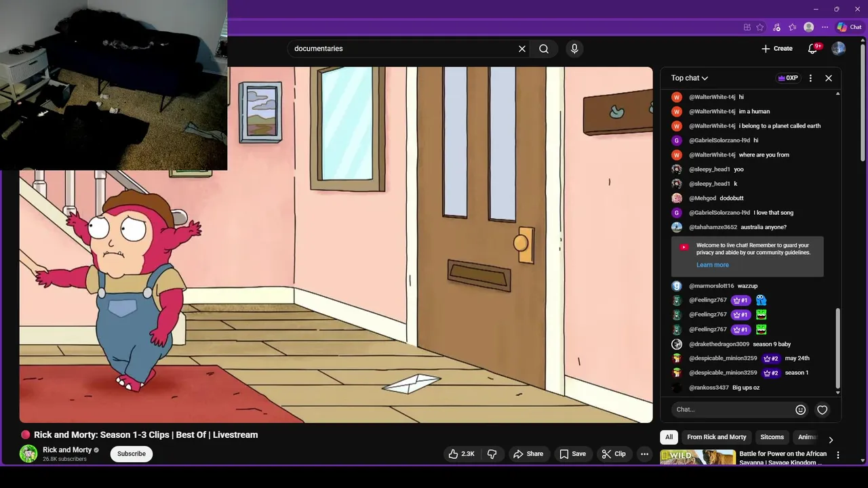Click the page's vertical scrollbar

click(863, 102)
